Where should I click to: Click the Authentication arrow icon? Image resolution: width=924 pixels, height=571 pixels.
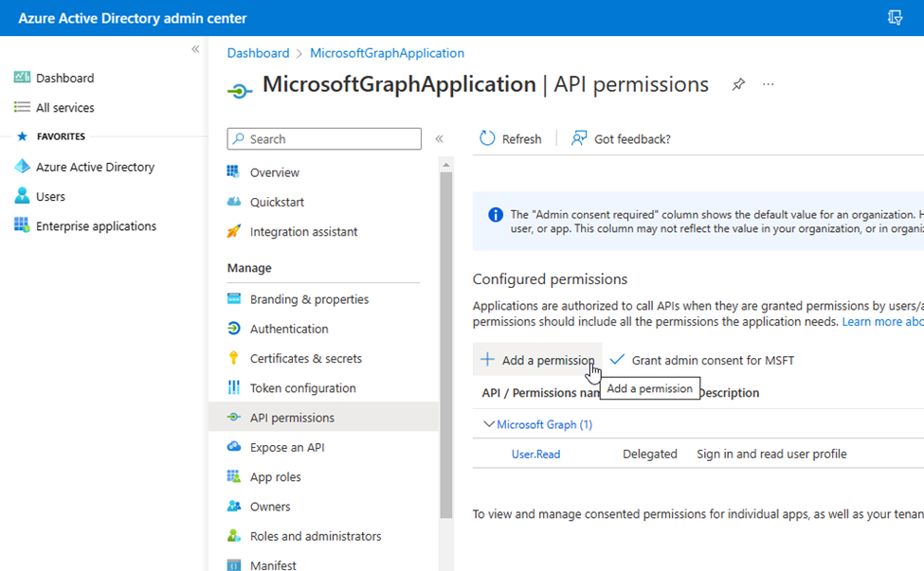pyautogui.click(x=234, y=328)
